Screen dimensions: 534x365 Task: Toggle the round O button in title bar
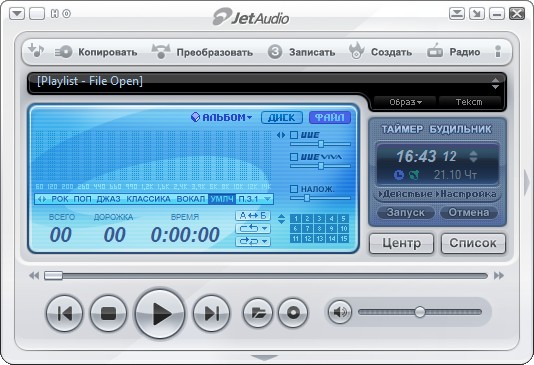coord(67,14)
